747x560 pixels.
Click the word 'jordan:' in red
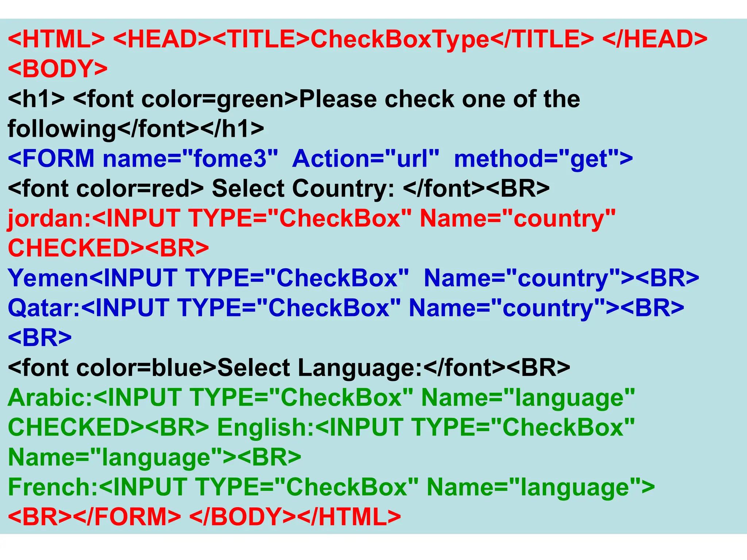point(49,219)
